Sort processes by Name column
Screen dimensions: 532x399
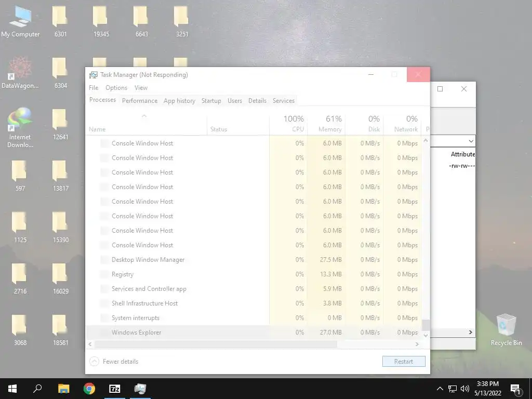(147, 125)
